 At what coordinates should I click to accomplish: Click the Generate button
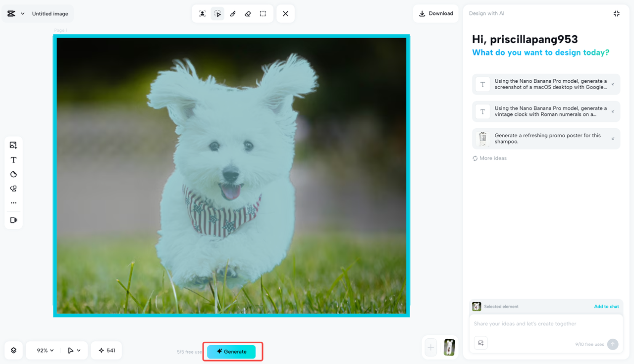[231, 352]
